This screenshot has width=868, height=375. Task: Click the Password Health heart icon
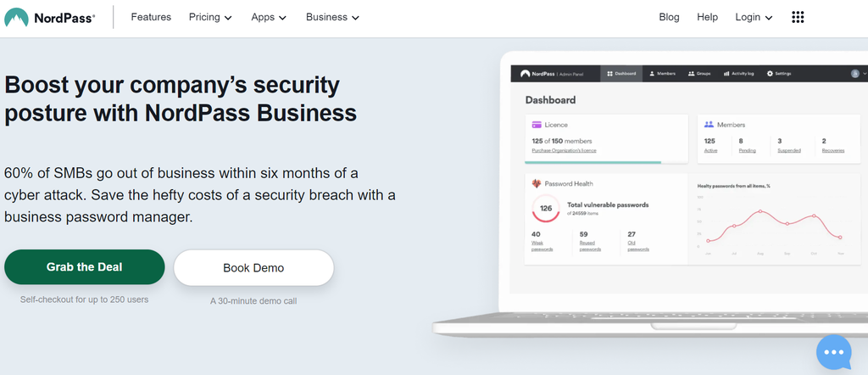(x=536, y=183)
